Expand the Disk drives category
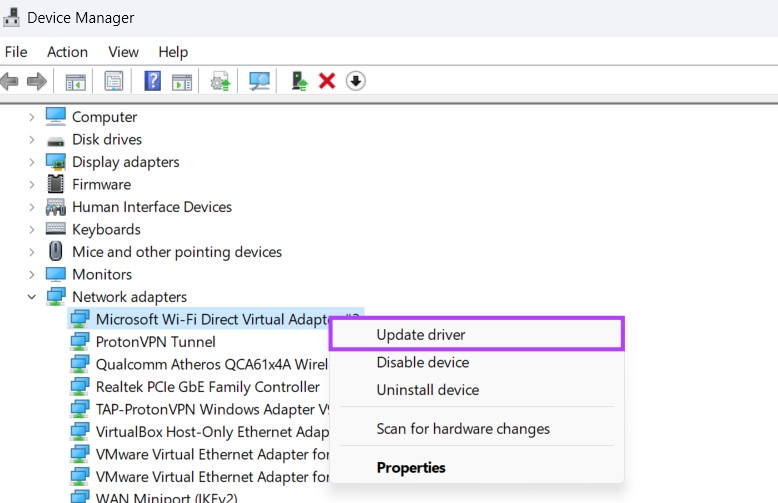 32,140
